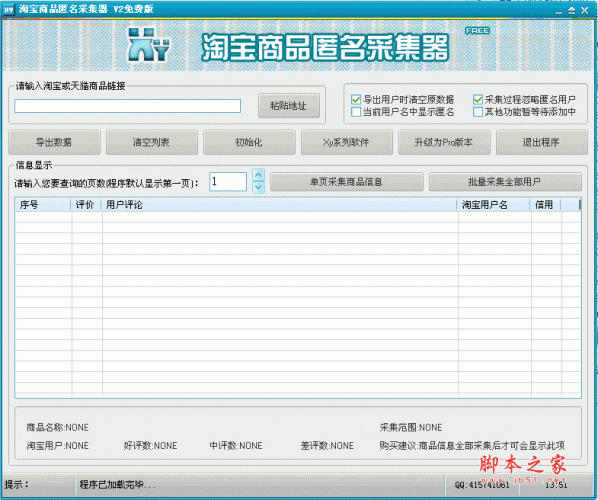Click the title bar XY app icon
This screenshot has height=500, width=598.
coord(8,10)
